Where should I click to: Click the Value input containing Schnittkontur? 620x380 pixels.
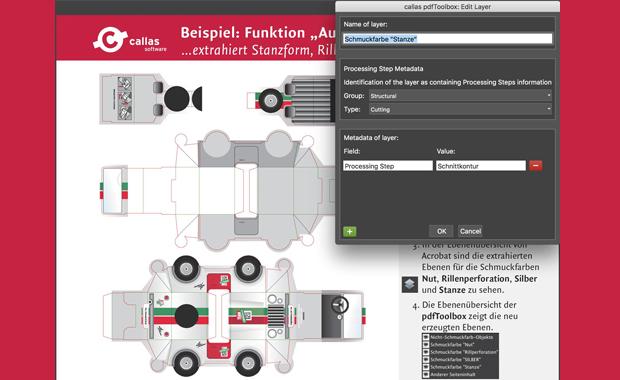click(x=481, y=166)
